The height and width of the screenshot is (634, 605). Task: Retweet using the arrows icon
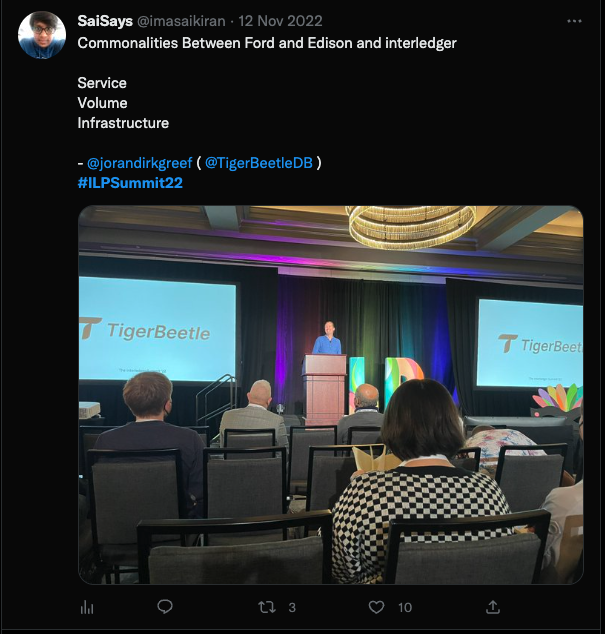click(267, 607)
